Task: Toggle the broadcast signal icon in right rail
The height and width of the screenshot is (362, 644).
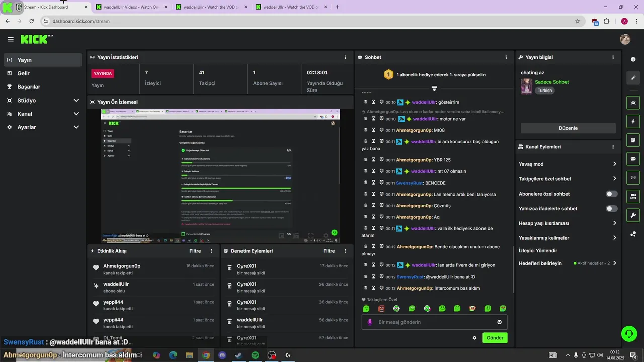Action: [633, 177]
